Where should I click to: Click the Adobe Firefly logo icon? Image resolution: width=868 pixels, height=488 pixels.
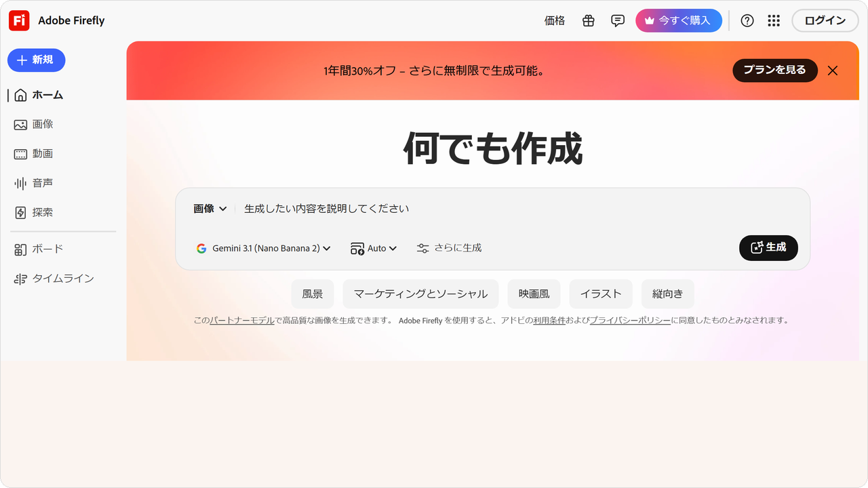[19, 21]
